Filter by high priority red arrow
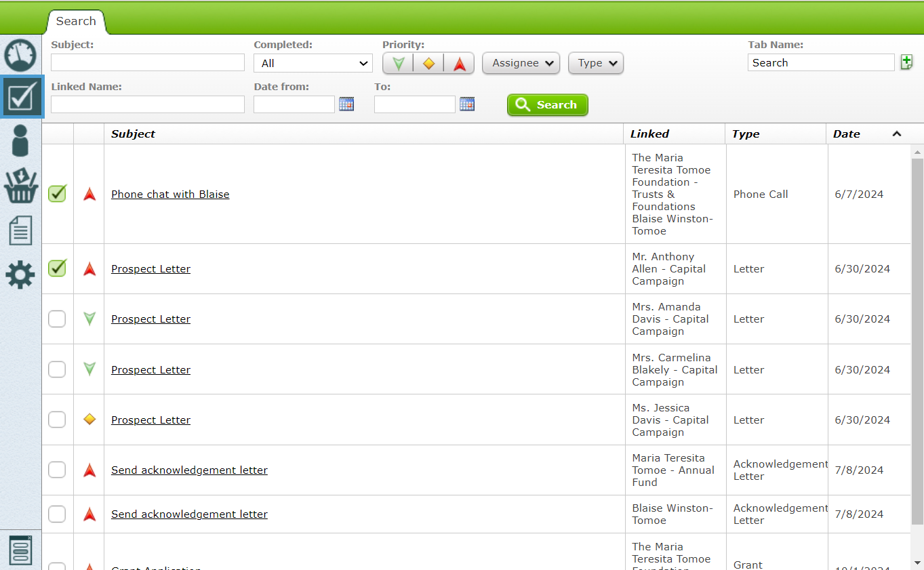This screenshot has height=570, width=924. (x=459, y=63)
